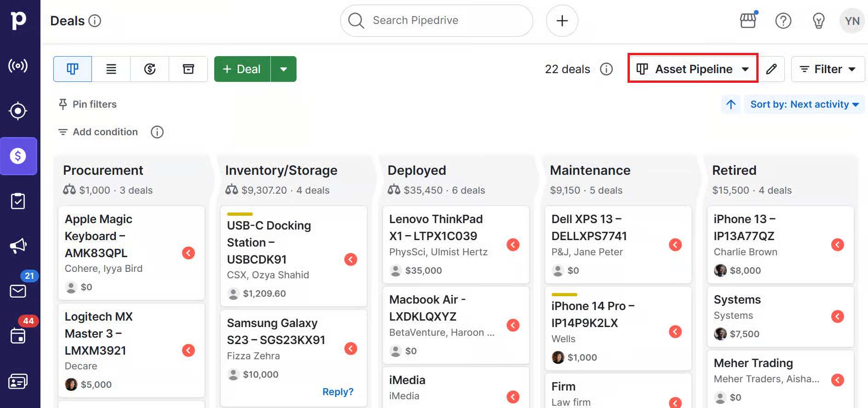Click activity icon on Logitech MX Master card
The height and width of the screenshot is (408, 868).
(188, 351)
